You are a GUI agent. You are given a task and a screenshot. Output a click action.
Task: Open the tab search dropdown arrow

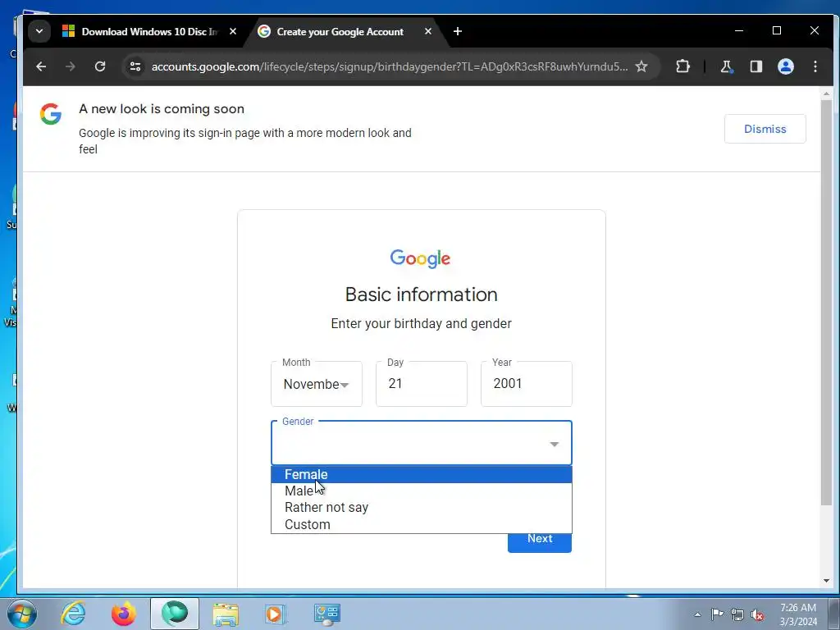[39, 31]
